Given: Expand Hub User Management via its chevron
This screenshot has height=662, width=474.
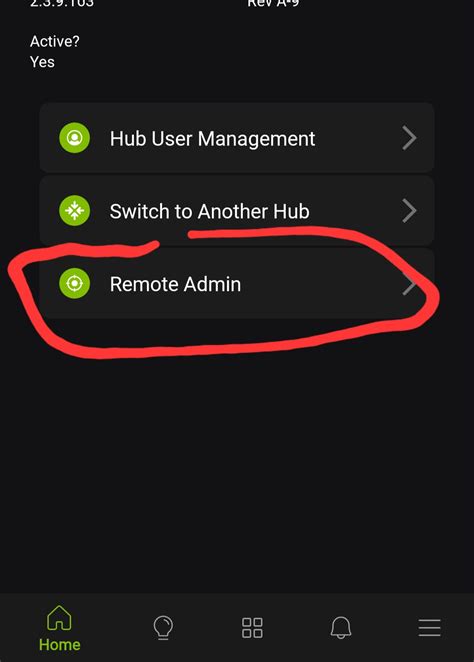Looking at the screenshot, I should (409, 138).
